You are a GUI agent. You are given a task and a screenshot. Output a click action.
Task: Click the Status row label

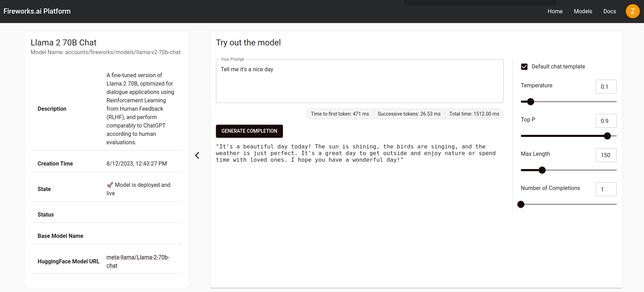click(x=46, y=214)
